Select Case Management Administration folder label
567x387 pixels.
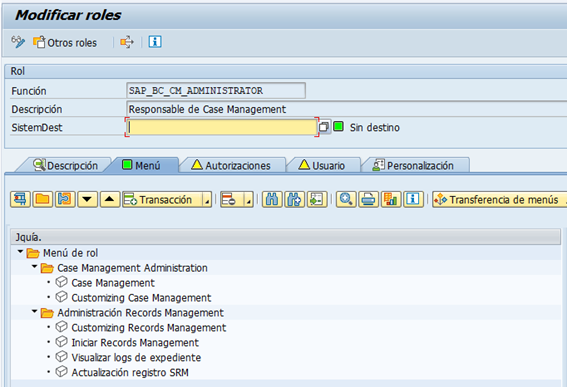pyautogui.click(x=132, y=268)
